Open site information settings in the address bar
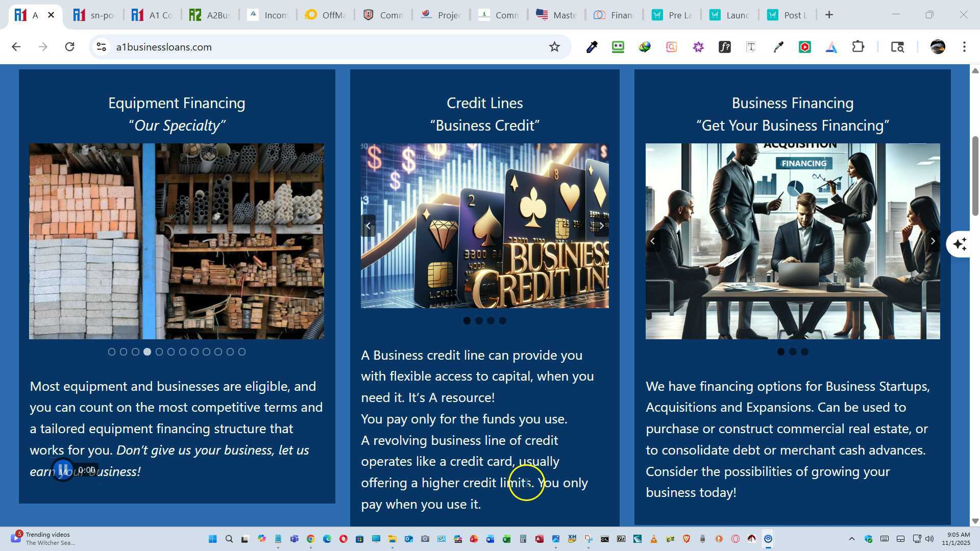 [x=101, y=47]
